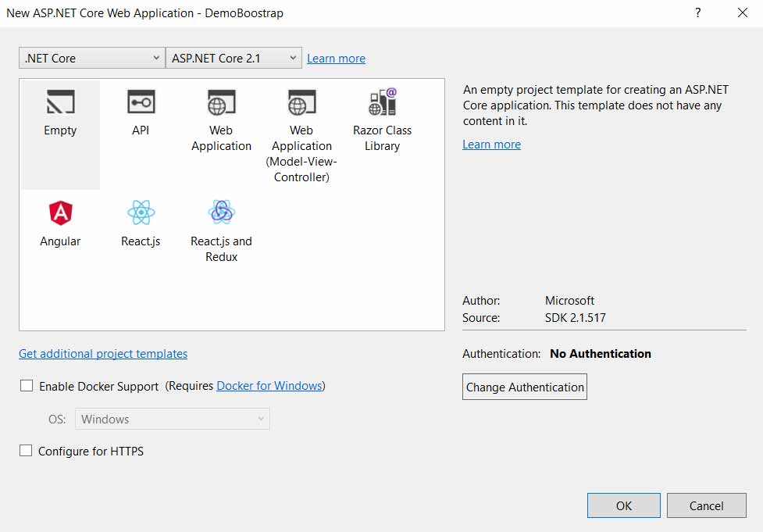
Task: Click the Microsoft author value
Action: point(570,300)
